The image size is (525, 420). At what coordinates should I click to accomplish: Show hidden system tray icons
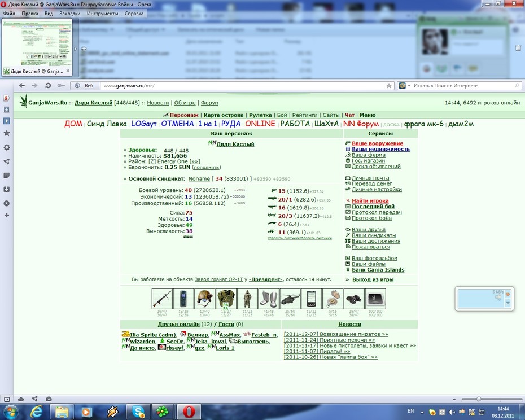(422, 412)
